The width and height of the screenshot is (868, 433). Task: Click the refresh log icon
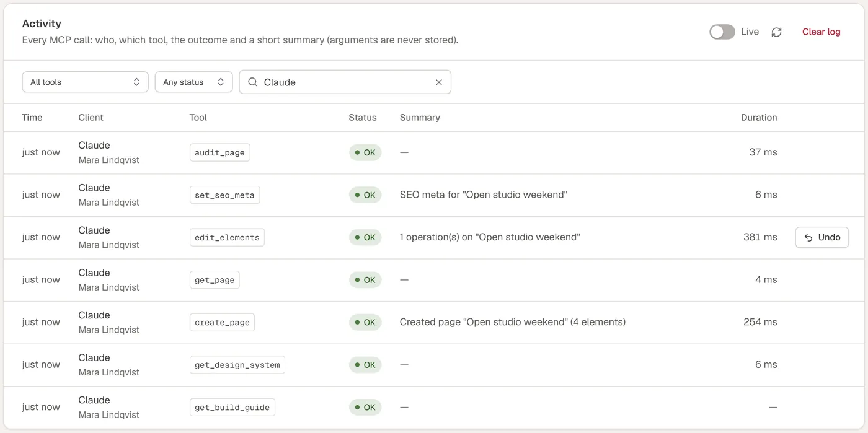pyautogui.click(x=776, y=32)
